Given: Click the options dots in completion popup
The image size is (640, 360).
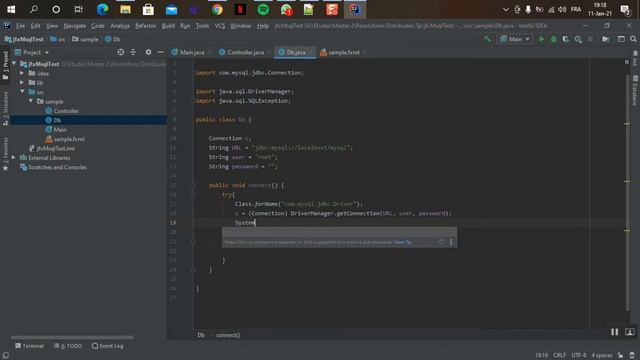Looking at the screenshot, I should pos(451,242).
